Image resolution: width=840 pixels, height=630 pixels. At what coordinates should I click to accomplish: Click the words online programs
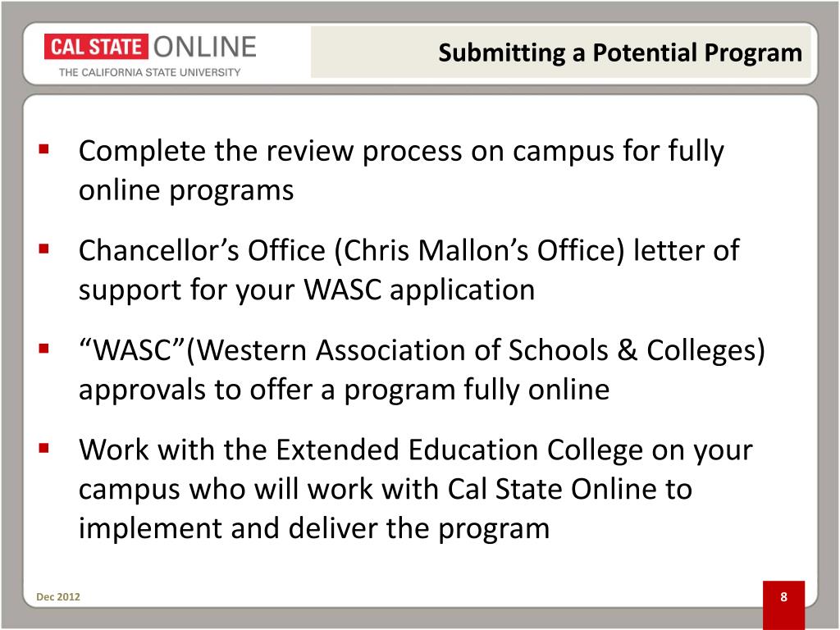pos(186,190)
